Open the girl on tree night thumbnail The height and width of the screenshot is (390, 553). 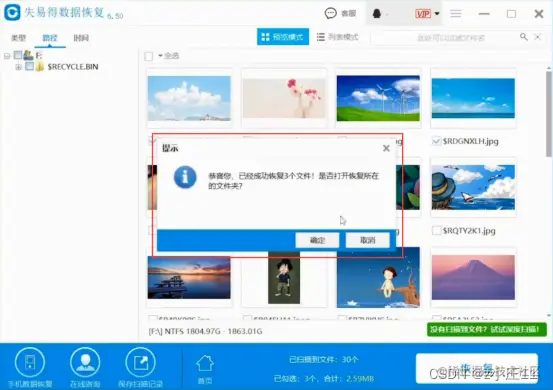(x=378, y=278)
